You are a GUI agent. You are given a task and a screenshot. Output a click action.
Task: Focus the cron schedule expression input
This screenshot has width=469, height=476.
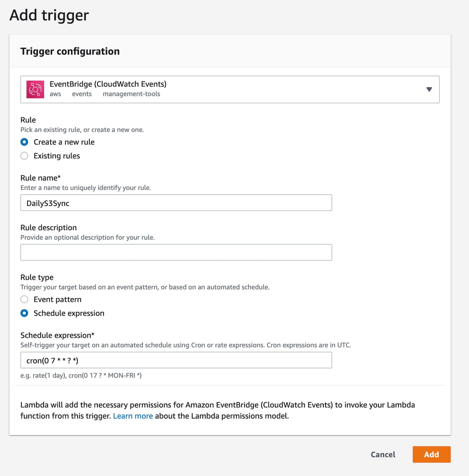click(x=176, y=360)
